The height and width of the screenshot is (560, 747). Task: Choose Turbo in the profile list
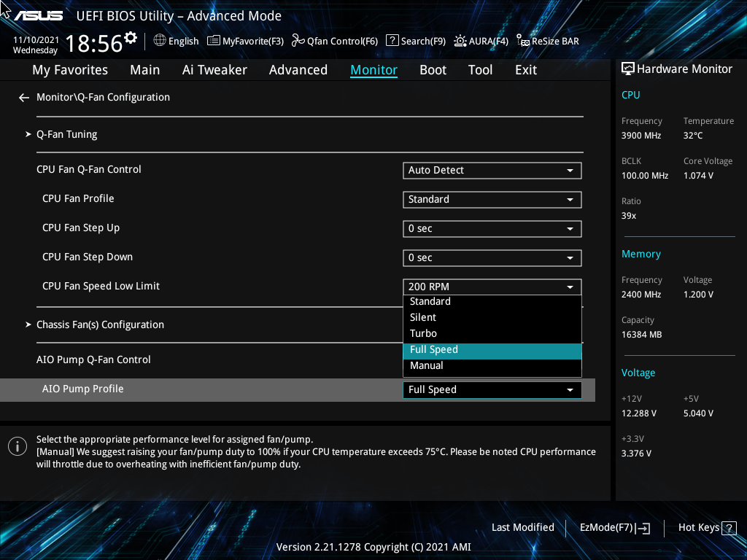tap(492, 334)
